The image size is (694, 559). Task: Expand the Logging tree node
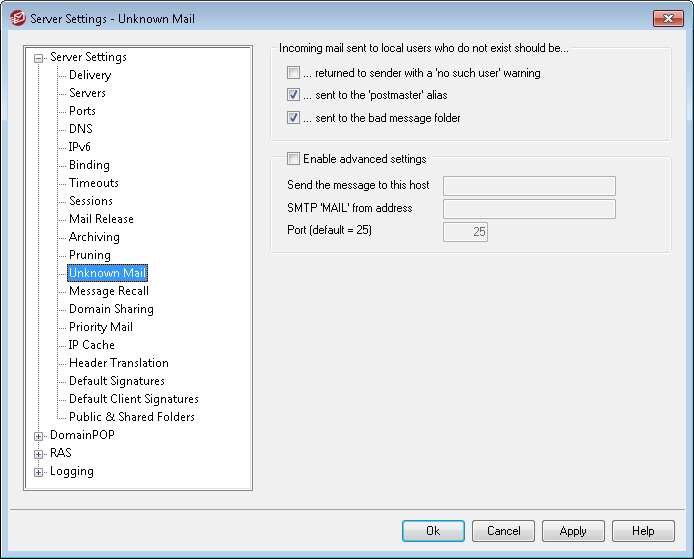(x=39, y=472)
